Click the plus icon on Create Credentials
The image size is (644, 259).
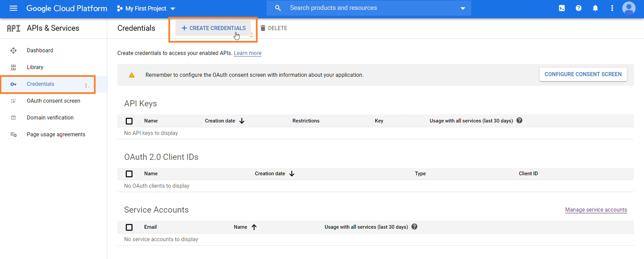pos(184,28)
